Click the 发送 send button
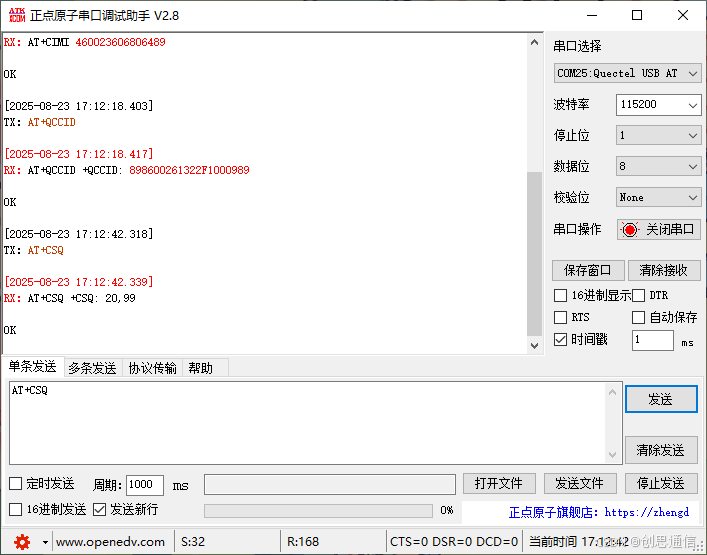Viewport: 707px width, 555px height. tap(661, 399)
